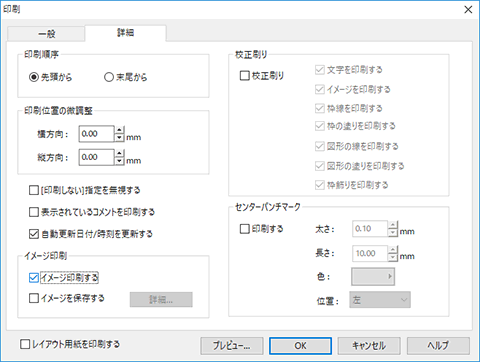Click the 太さ value field
Image resolution: width=480 pixels, height=362 pixels.
coord(370,229)
